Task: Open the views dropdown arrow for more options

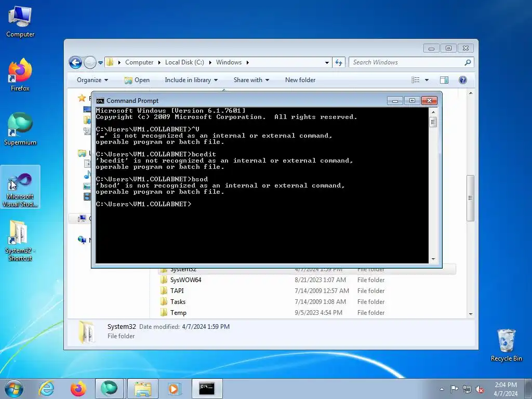Action: point(427,80)
